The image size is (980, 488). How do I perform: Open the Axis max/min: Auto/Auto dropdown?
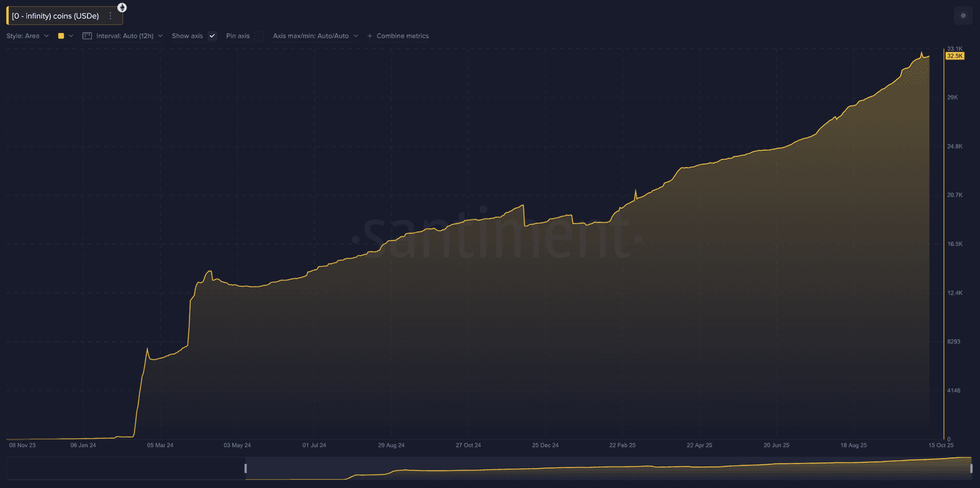pos(315,36)
